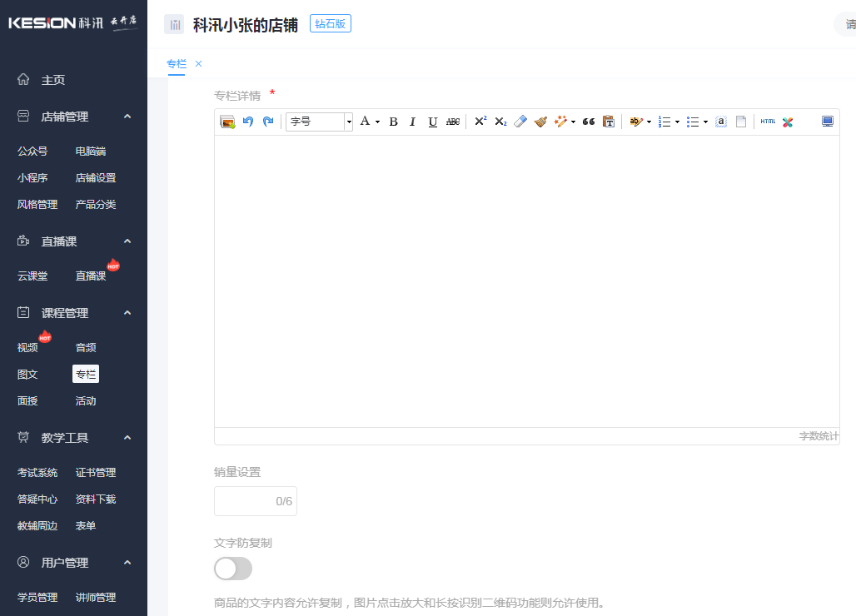Go to 主页 in the sidebar
This screenshot has width=856, height=616.
point(53,80)
